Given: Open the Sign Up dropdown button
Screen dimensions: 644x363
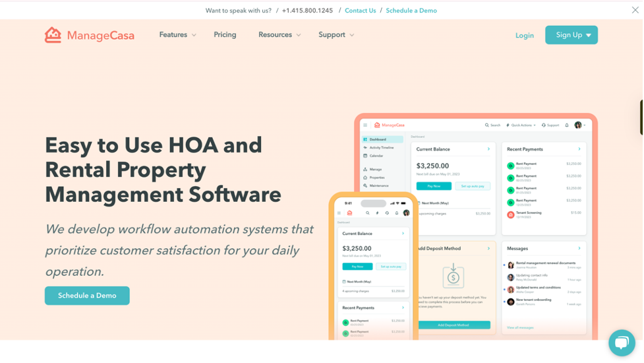Looking at the screenshot, I should click(x=571, y=35).
